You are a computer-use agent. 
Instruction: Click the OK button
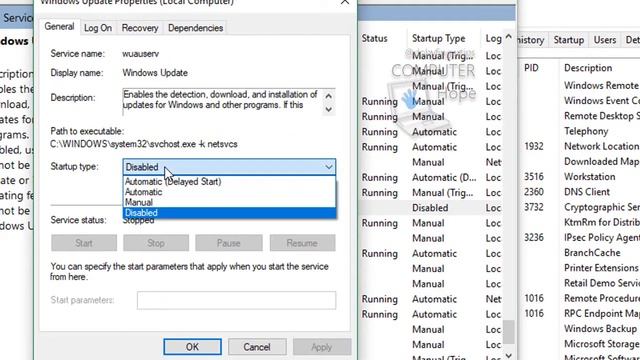coord(193,347)
